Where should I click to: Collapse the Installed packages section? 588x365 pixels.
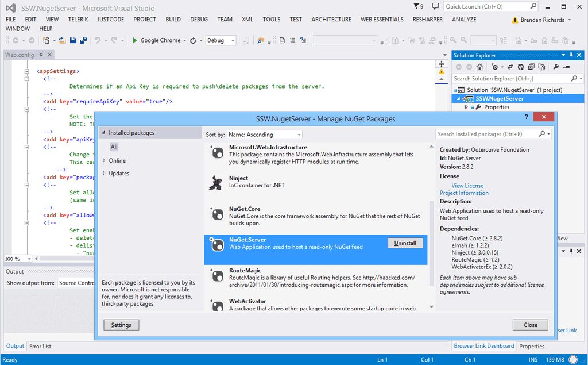point(104,132)
